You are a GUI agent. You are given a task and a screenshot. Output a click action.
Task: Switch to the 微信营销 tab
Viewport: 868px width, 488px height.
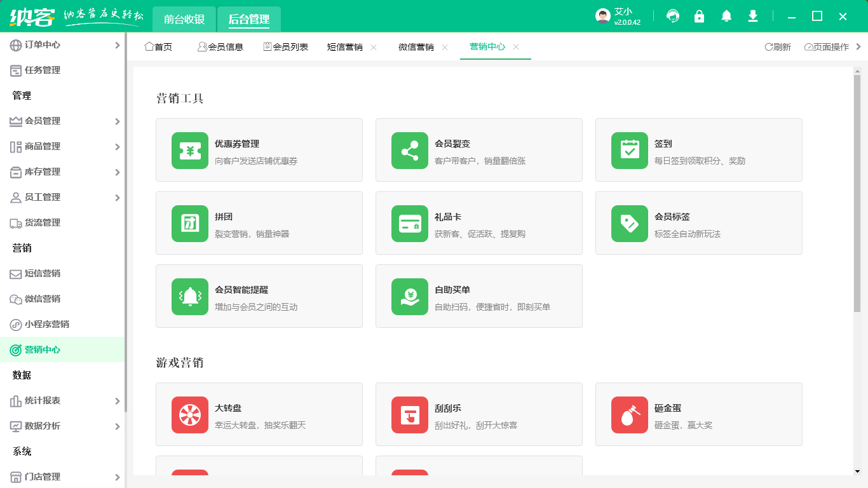417,46
